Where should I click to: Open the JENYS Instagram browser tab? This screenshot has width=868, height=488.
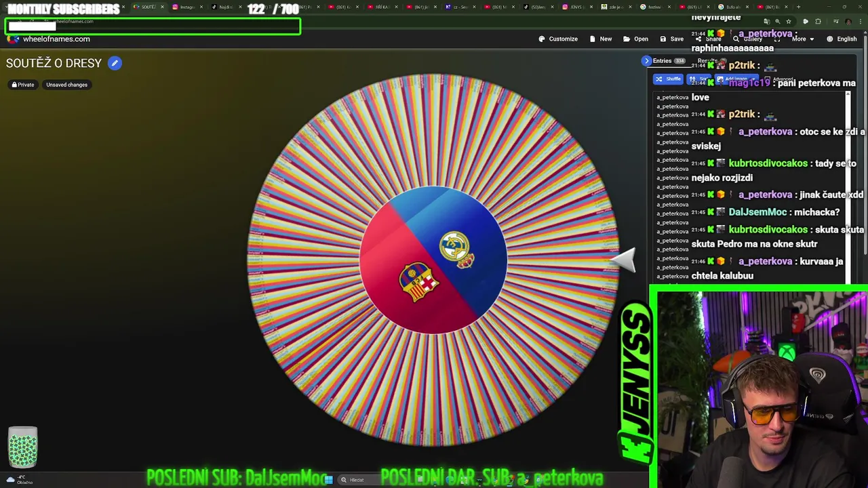coord(577,7)
